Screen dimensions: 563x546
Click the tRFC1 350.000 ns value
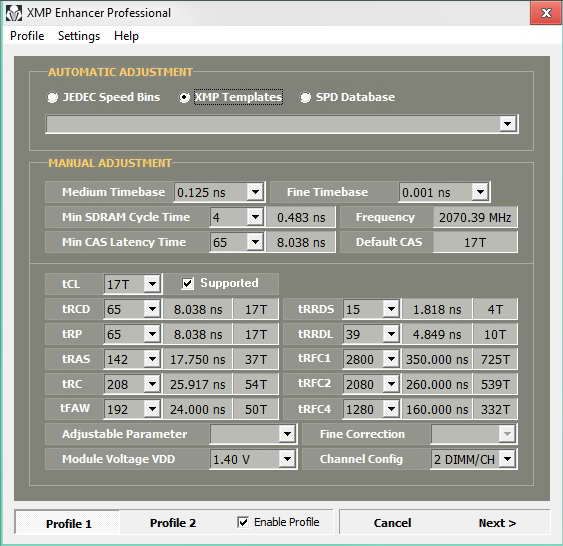tap(437, 359)
